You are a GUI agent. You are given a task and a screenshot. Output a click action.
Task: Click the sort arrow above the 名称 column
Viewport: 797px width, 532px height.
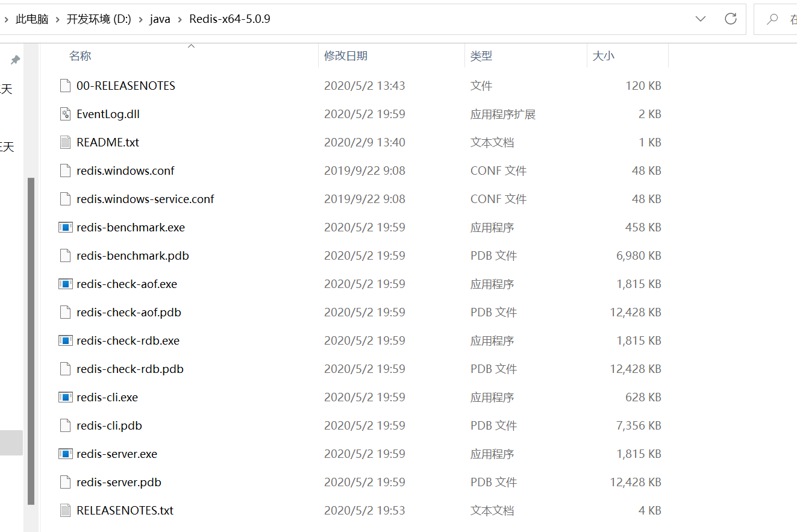(x=191, y=45)
